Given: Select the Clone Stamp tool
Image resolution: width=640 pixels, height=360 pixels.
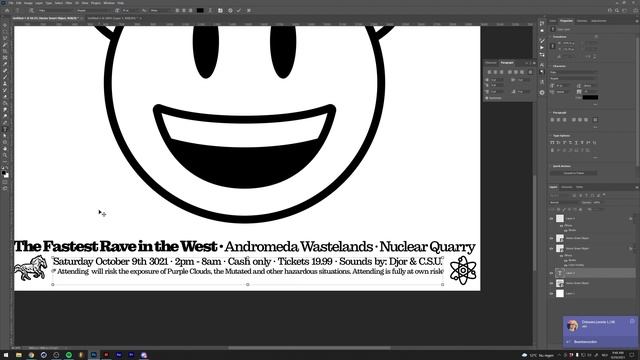Looking at the screenshot, I should (x=5, y=84).
